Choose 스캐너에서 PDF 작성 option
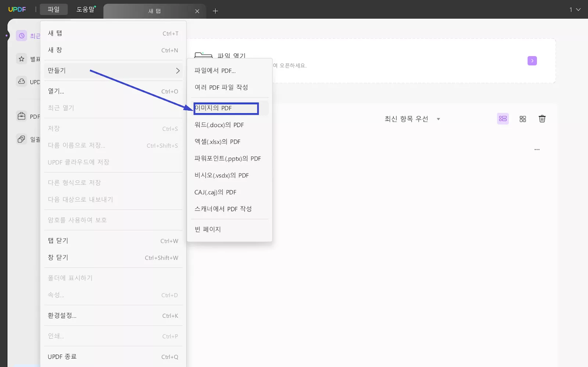Screen dimensions: 588x367 (223, 209)
